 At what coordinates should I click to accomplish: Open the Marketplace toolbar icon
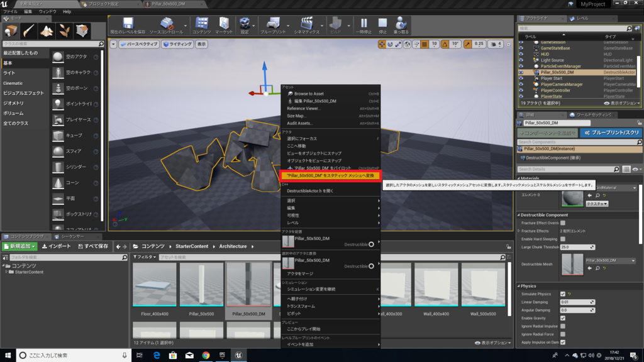coord(224,25)
